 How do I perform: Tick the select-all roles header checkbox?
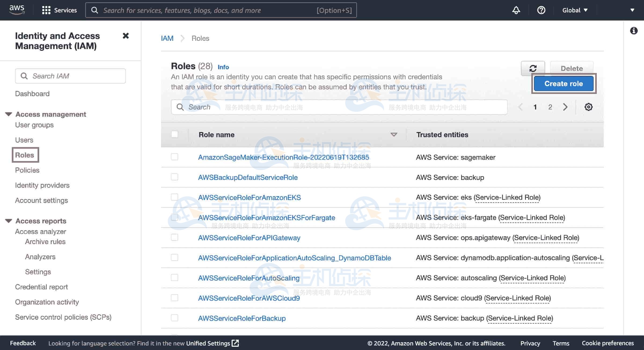[175, 134]
